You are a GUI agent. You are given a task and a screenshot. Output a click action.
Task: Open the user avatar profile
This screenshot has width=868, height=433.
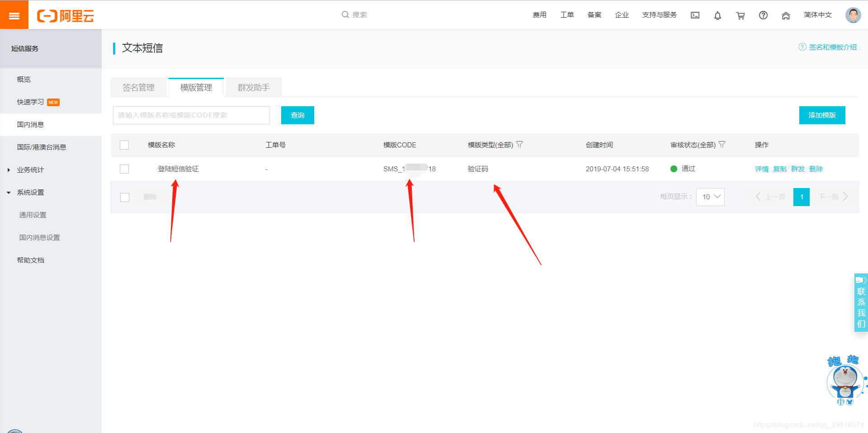853,14
